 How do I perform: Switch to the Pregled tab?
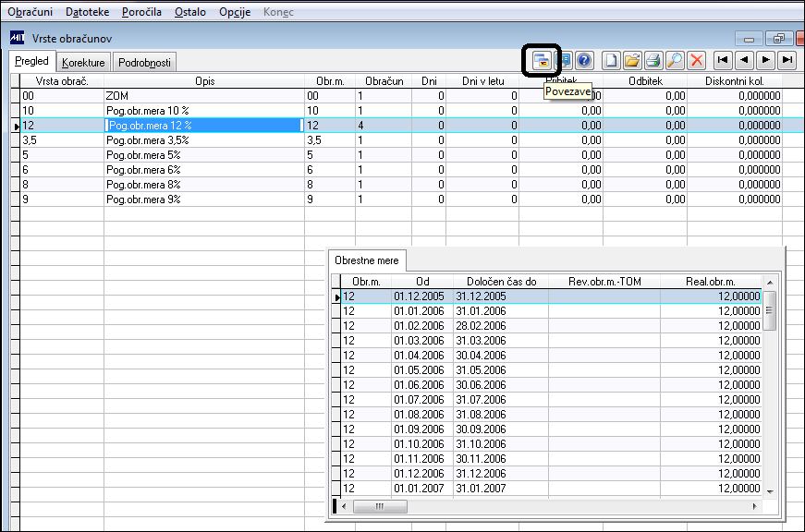tap(31, 61)
